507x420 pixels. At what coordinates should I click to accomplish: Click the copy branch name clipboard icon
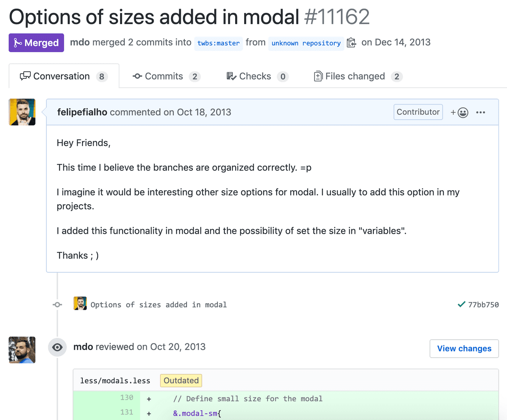click(351, 43)
